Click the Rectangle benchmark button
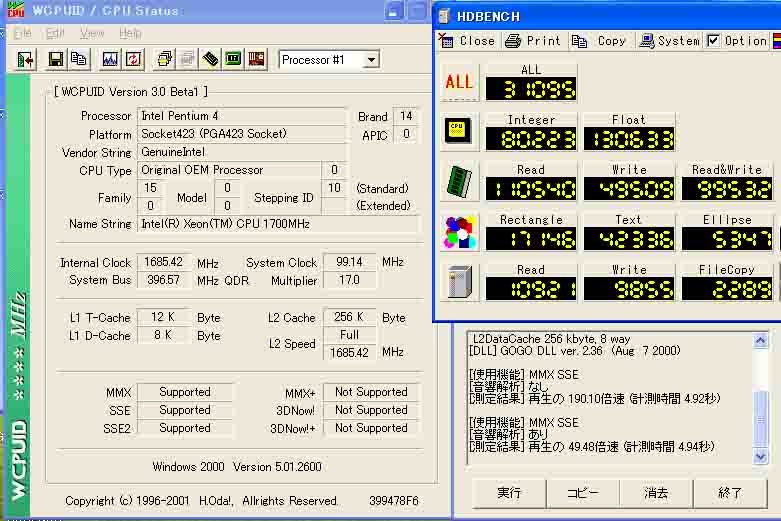Image resolution: width=781 pixels, height=521 pixels. [531, 220]
